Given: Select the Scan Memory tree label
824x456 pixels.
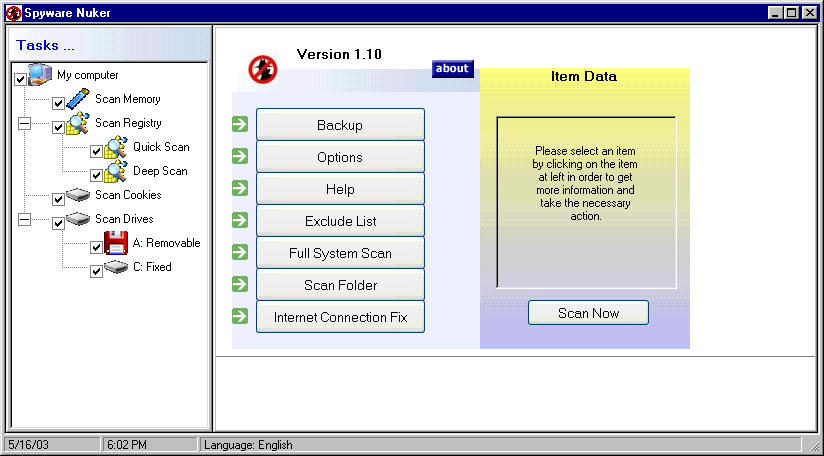Looking at the screenshot, I should [128, 99].
